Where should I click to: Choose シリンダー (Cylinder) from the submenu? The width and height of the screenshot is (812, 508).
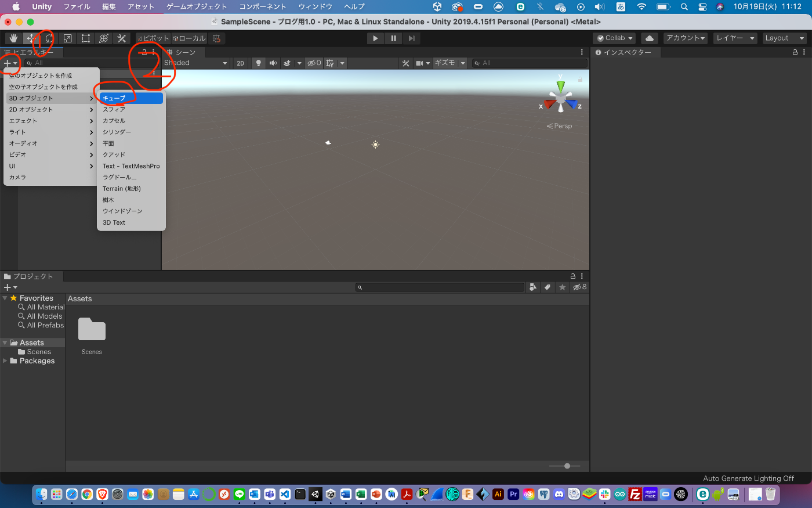[131, 132]
